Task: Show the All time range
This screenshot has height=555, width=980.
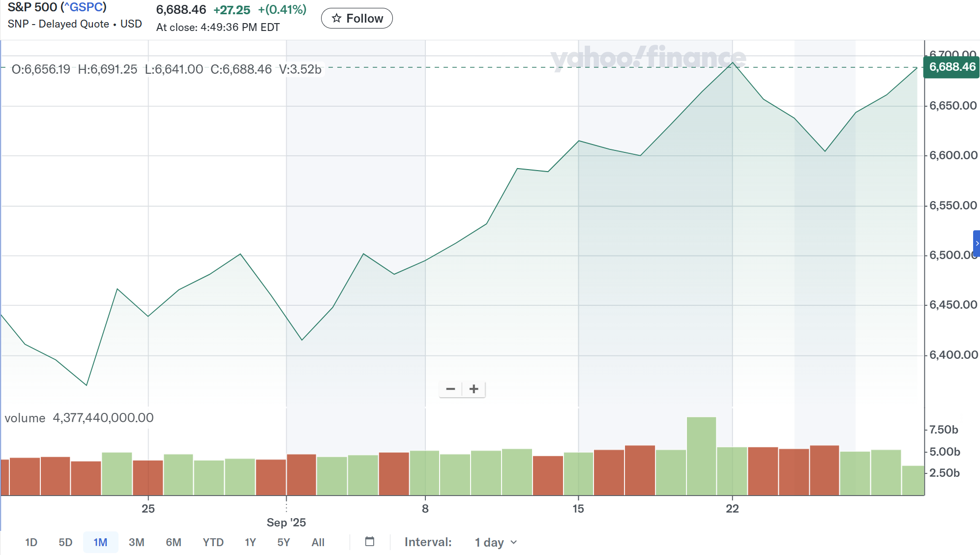Action: coord(318,542)
